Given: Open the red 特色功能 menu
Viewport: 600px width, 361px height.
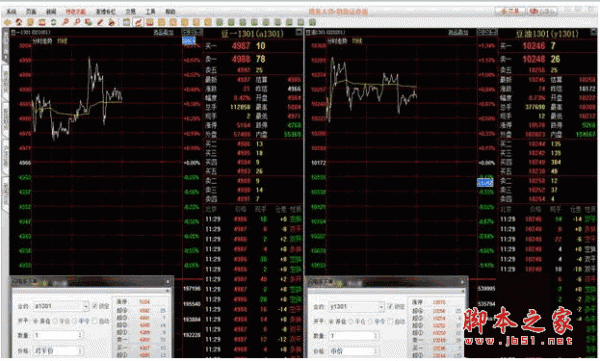Looking at the screenshot, I should (x=75, y=12).
